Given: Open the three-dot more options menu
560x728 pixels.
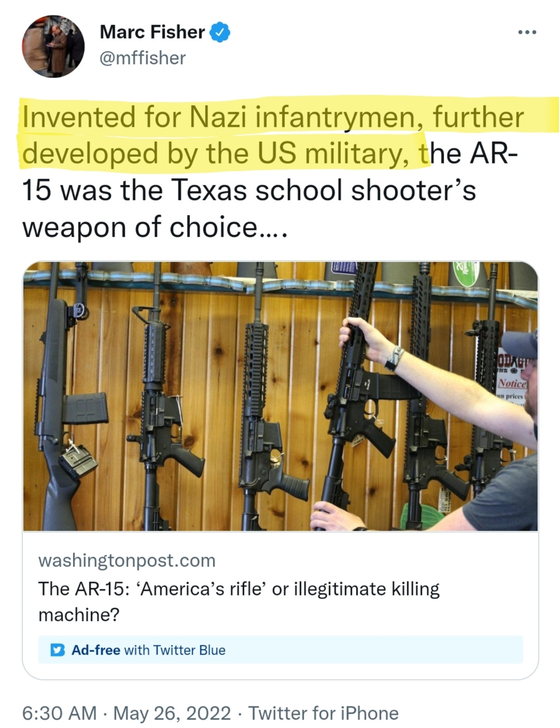Looking at the screenshot, I should 527,32.
